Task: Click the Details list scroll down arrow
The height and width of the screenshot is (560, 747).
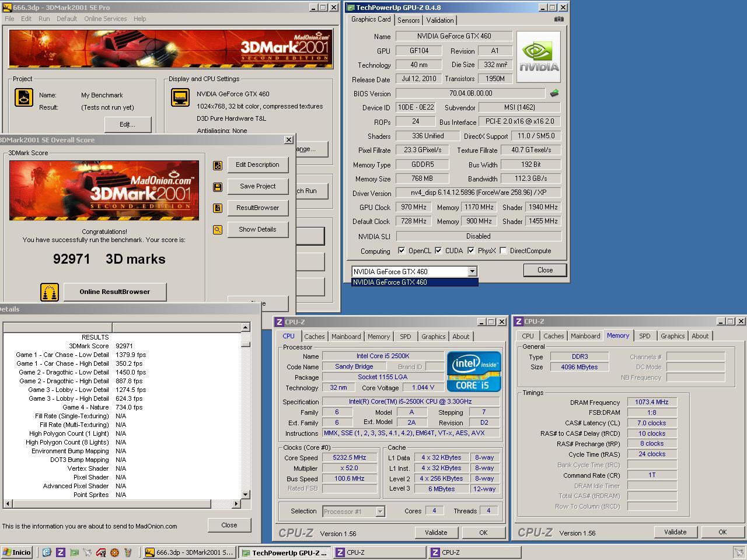Action: pyautogui.click(x=245, y=495)
